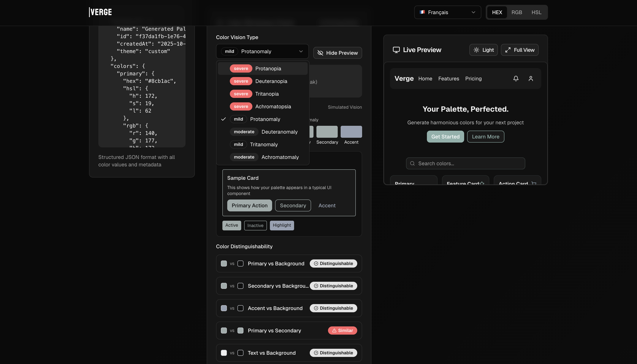637x364 pixels.
Task: Hide the color vision preview
Action: tap(337, 53)
